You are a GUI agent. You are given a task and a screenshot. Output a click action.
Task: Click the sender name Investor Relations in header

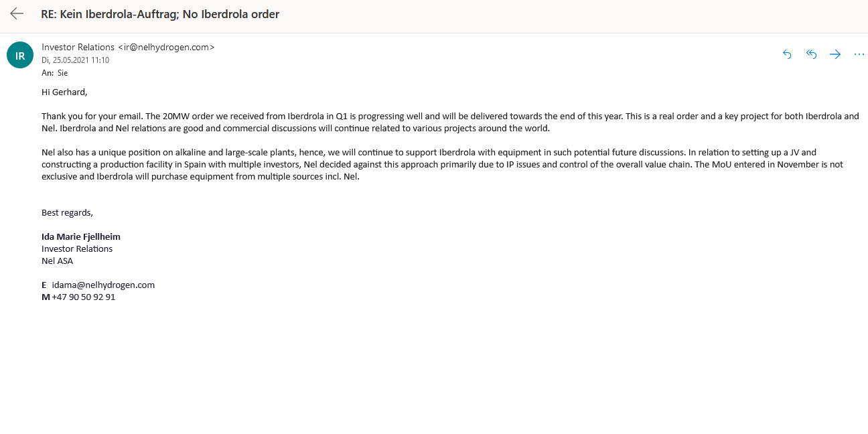pos(78,47)
